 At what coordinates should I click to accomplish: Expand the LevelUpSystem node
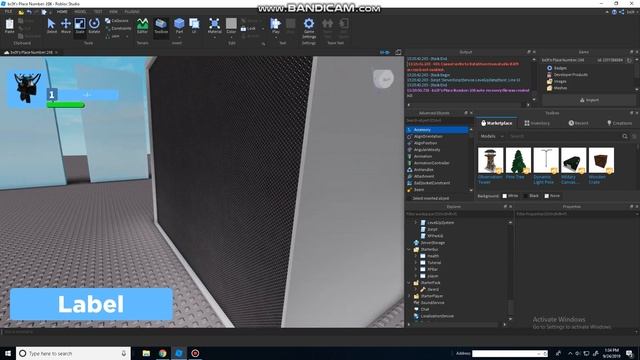416,222
